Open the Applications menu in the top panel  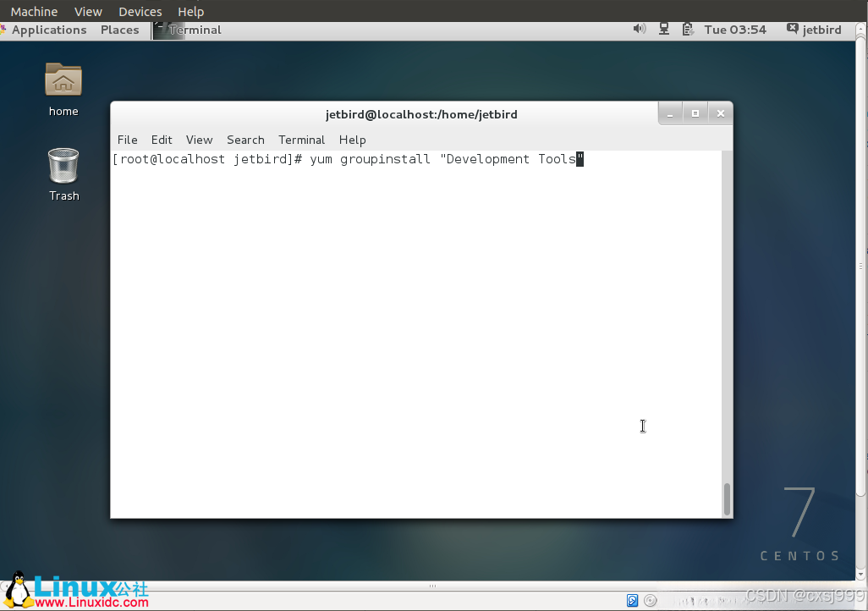pyautogui.click(x=47, y=30)
